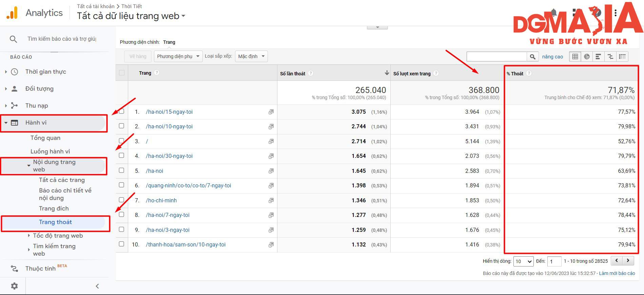The width and height of the screenshot is (644, 295).
Task: Open the Phương diện phụ dropdown
Action: pos(178,56)
